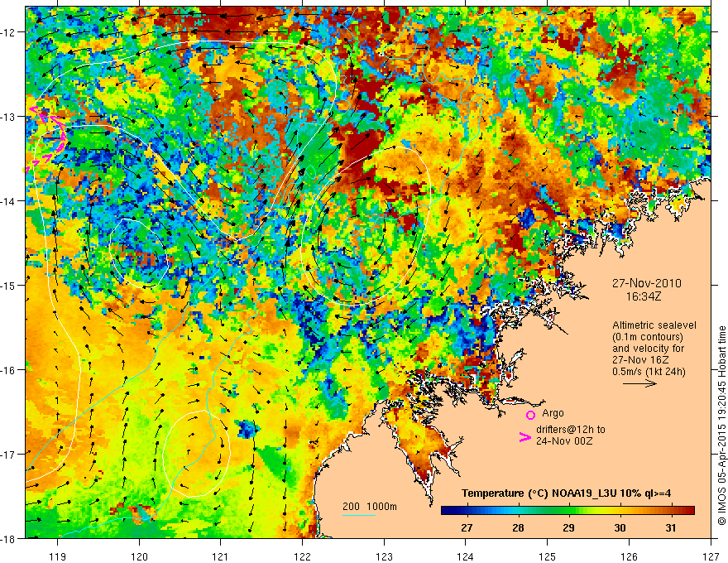Click the cyan bathymetry contour legend line
Image resolution: width=728 pixels, height=563 pixels.
pos(359,515)
